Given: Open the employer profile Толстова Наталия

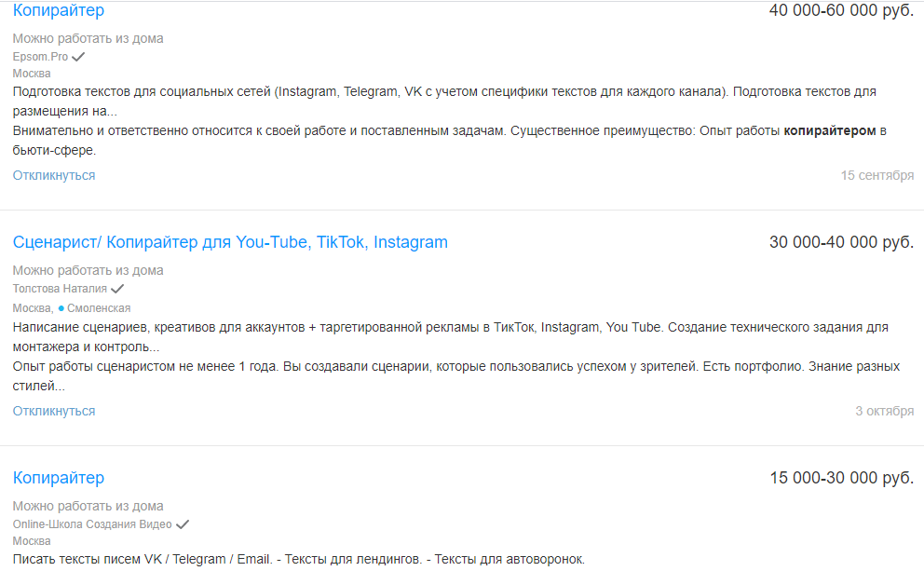Looking at the screenshot, I should (x=60, y=289).
